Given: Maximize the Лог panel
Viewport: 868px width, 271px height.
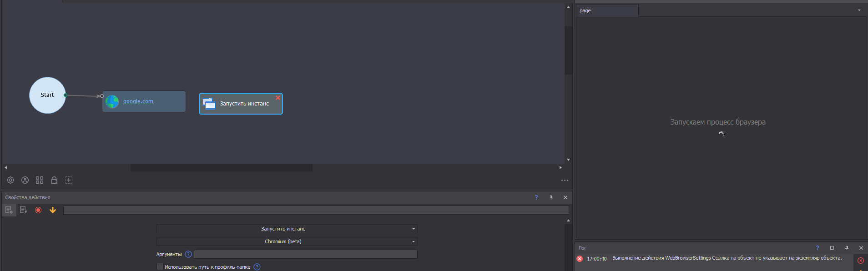Looking at the screenshot, I should tap(832, 248).
